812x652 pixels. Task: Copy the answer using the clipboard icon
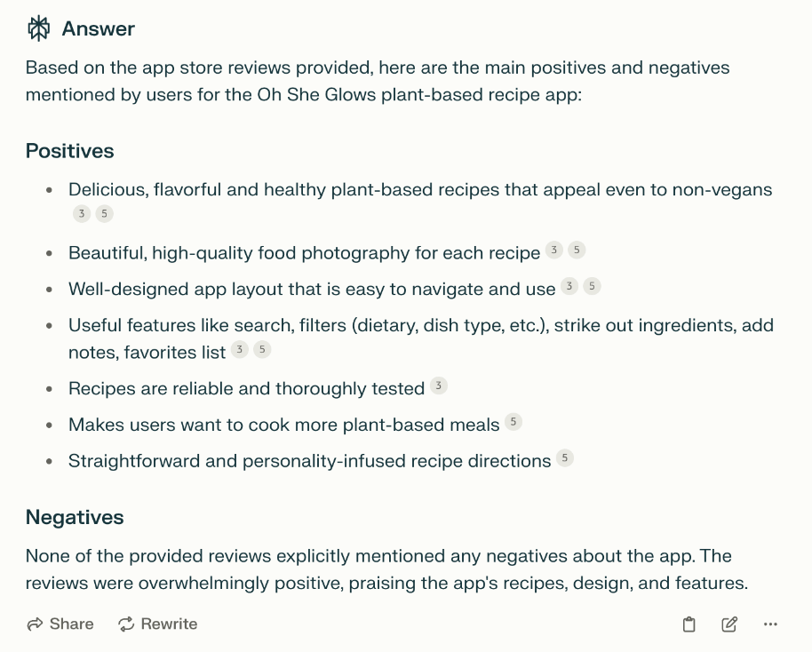pyautogui.click(x=689, y=624)
